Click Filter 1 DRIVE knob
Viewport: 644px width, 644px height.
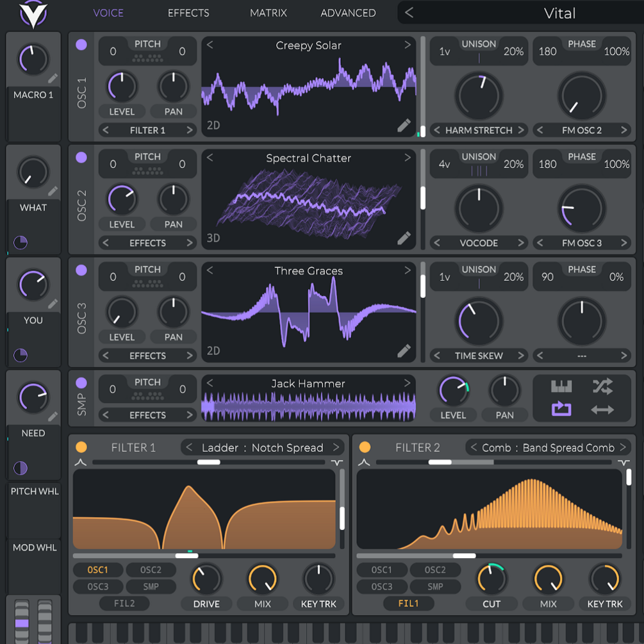tap(206, 579)
